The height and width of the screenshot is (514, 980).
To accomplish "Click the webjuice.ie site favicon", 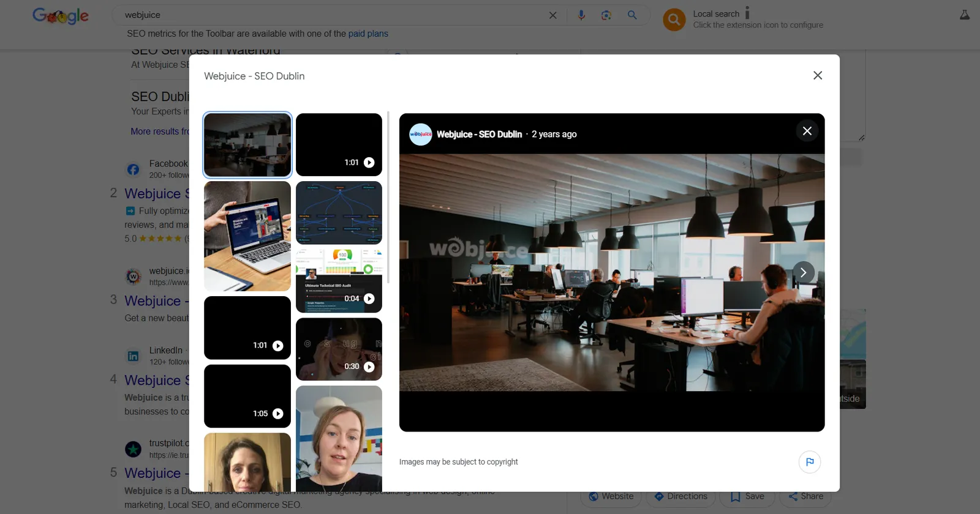I will (x=133, y=277).
